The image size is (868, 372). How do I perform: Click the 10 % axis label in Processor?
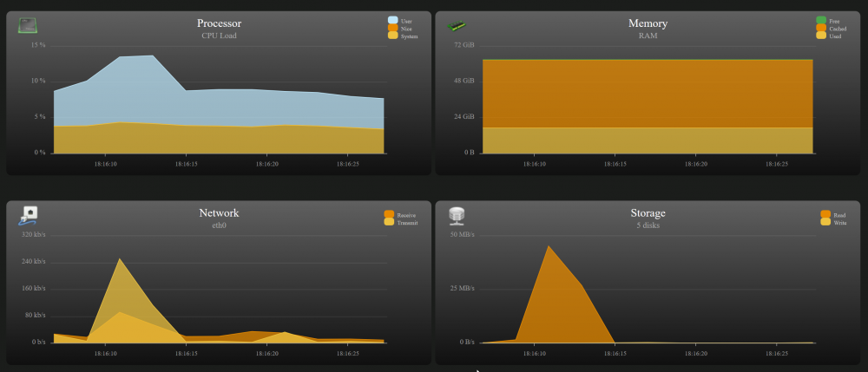tap(38, 81)
